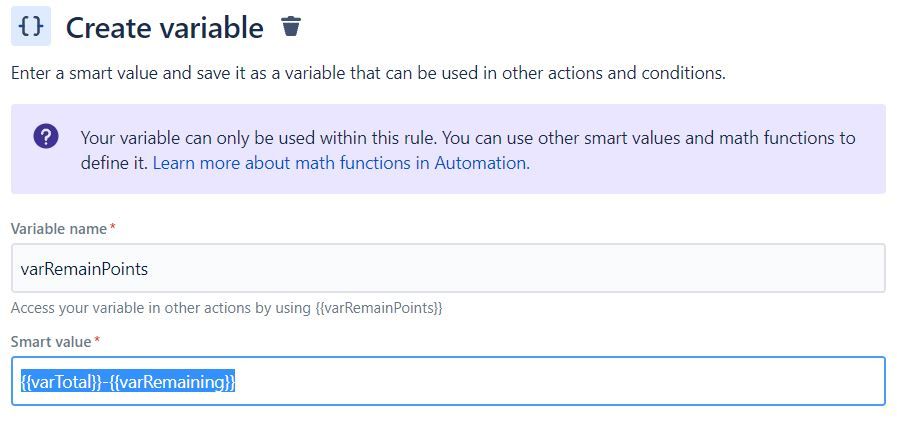Click the {{varRemaining}} part of the selected value

[172, 381]
